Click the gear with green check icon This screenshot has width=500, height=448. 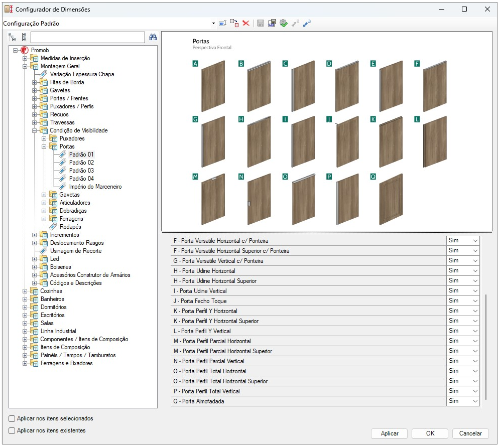click(x=284, y=23)
